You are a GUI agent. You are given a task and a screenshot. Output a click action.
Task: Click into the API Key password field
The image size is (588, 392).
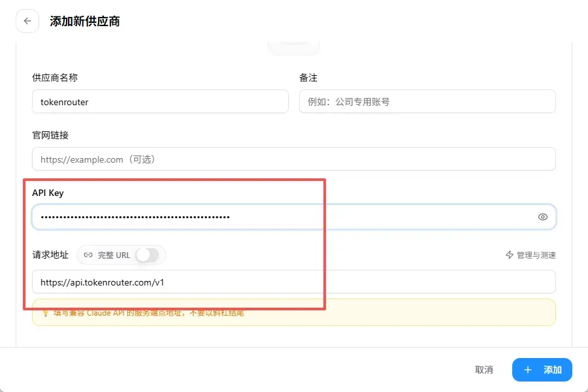coord(293,217)
